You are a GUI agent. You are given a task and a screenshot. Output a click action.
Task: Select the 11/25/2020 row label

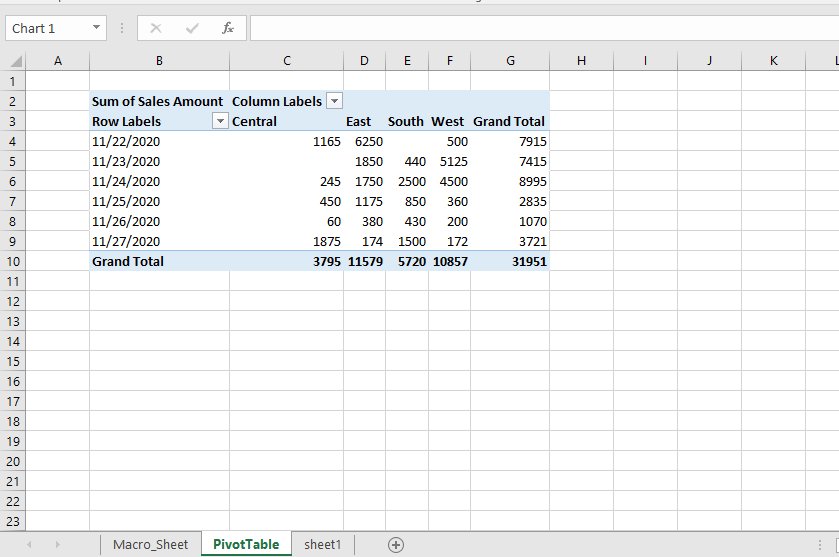click(159, 201)
